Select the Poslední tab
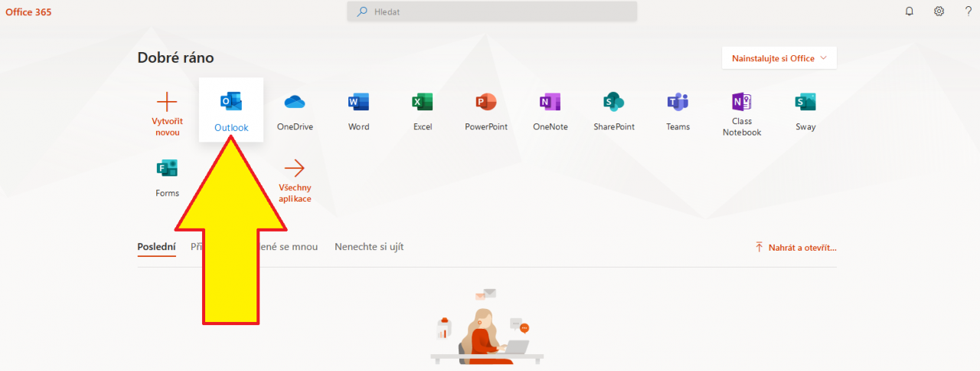Screen dimensions: 980x371 tap(156, 247)
